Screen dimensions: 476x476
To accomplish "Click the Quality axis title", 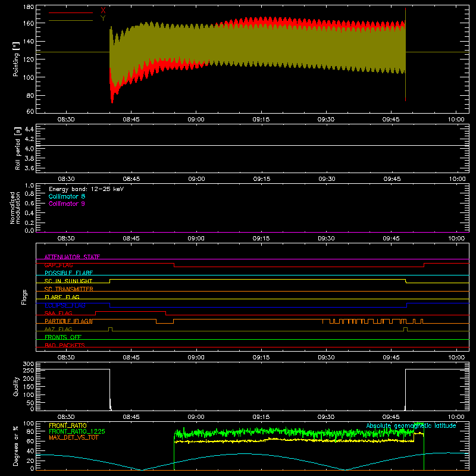I will [x=16, y=386].
